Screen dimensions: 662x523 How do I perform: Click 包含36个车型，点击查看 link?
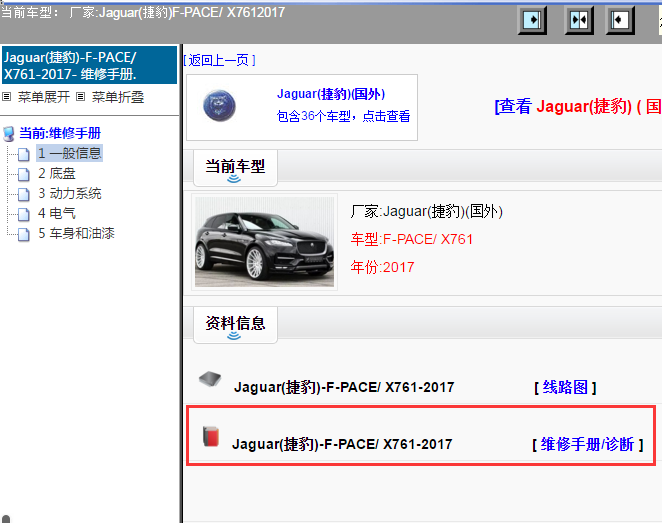tap(343, 116)
